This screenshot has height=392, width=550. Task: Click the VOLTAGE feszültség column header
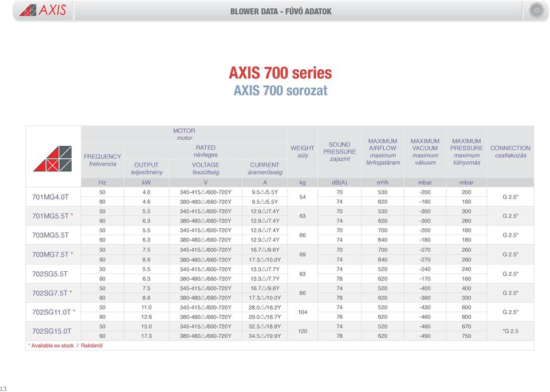[206, 168]
